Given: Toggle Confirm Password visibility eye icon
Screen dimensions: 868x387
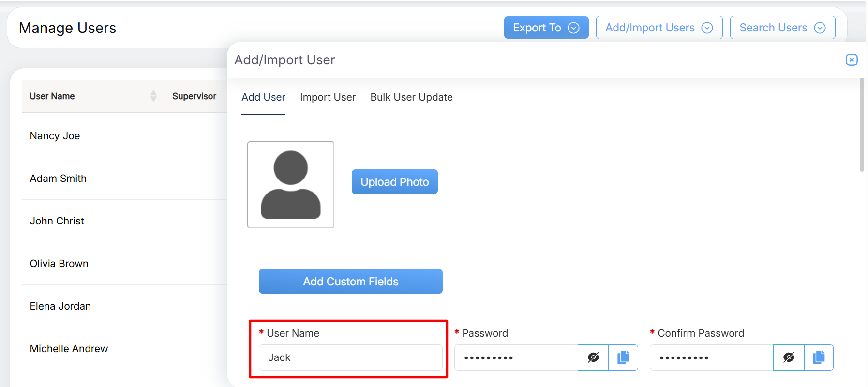Looking at the screenshot, I should click(x=789, y=357).
